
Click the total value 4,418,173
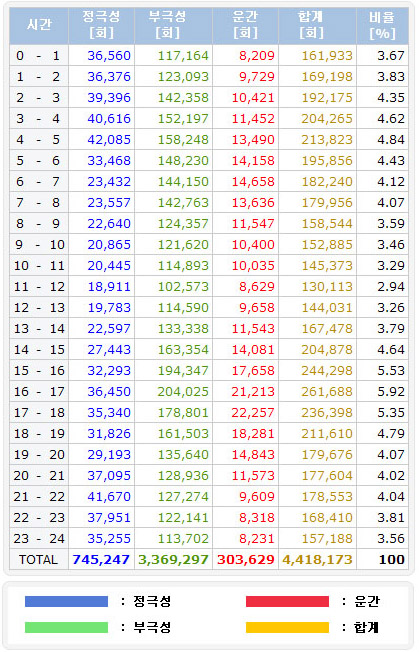coord(318,560)
